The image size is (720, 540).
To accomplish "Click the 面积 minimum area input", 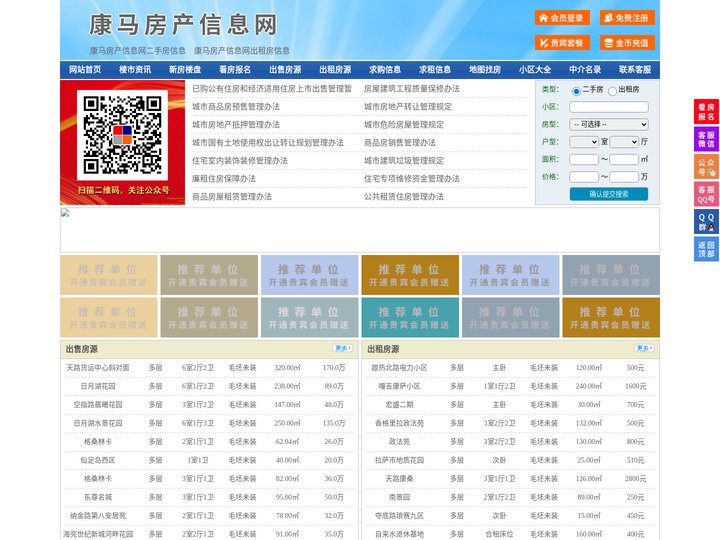I will [584, 159].
